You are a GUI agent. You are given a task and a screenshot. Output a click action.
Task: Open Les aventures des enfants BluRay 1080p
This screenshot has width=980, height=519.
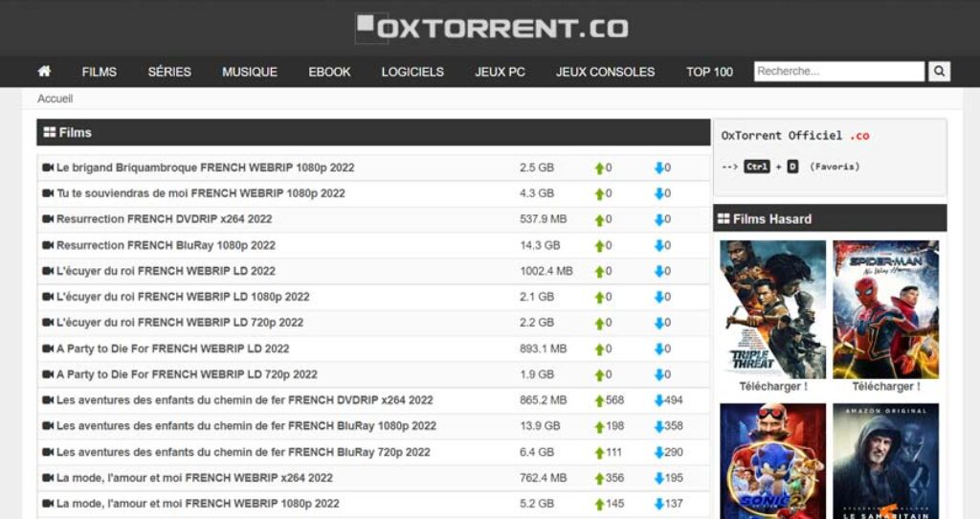click(x=246, y=426)
